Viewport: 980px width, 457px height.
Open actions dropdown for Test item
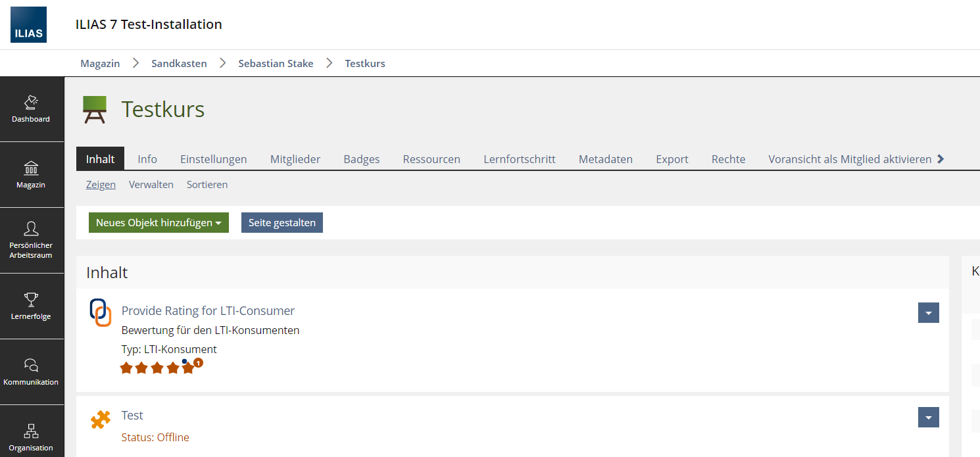pos(928,418)
